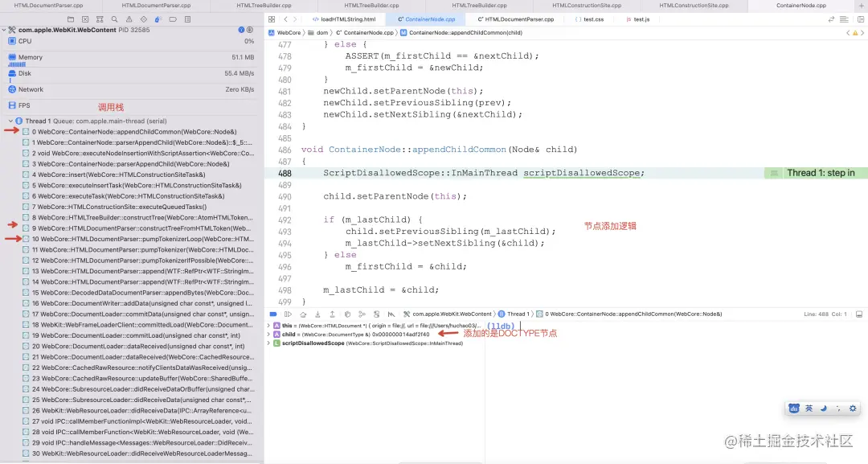Open Thread 1 selector in debug bar
This screenshot has width=868, height=464.
click(514, 314)
